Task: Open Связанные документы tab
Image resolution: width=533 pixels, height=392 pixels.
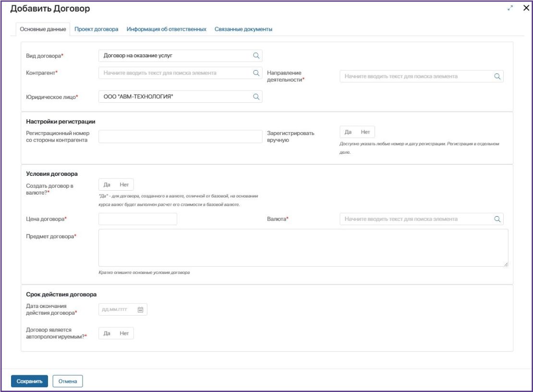Action: coord(243,29)
